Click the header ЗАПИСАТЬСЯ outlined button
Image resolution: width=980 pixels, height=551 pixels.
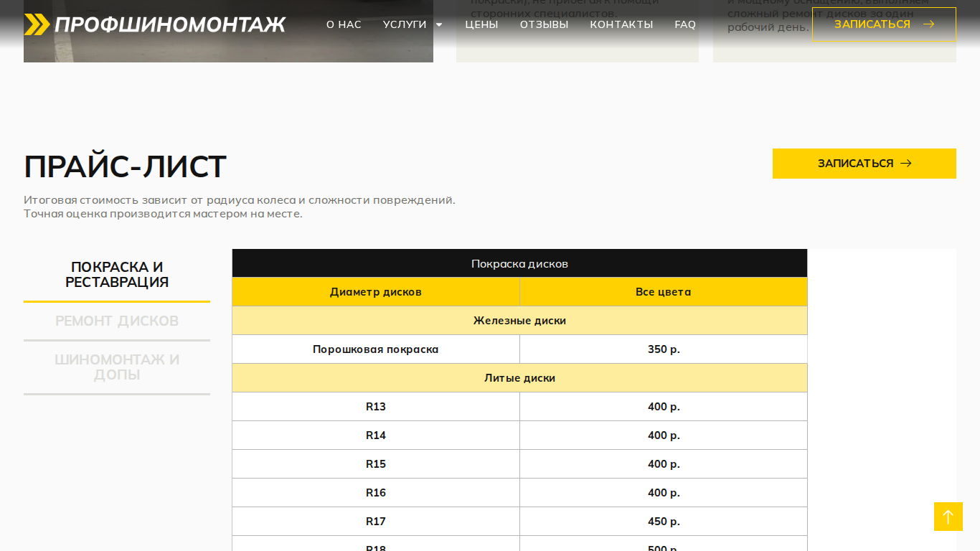(884, 24)
